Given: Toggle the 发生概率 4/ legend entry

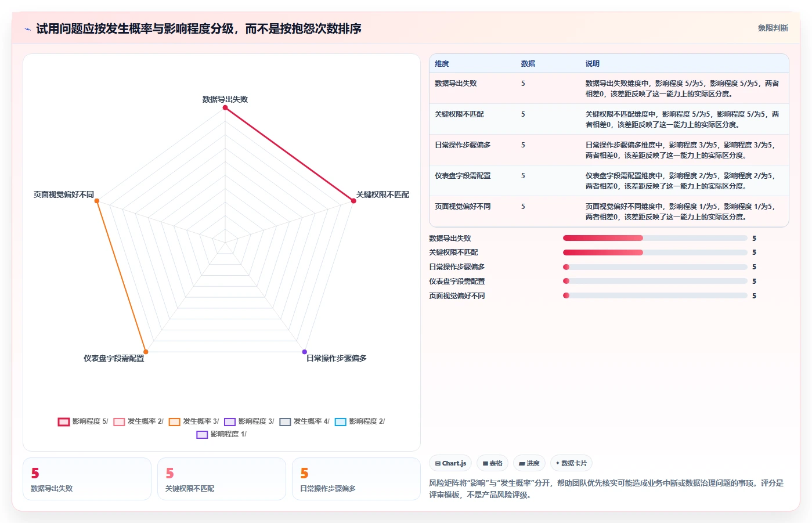Looking at the screenshot, I should pos(304,421).
